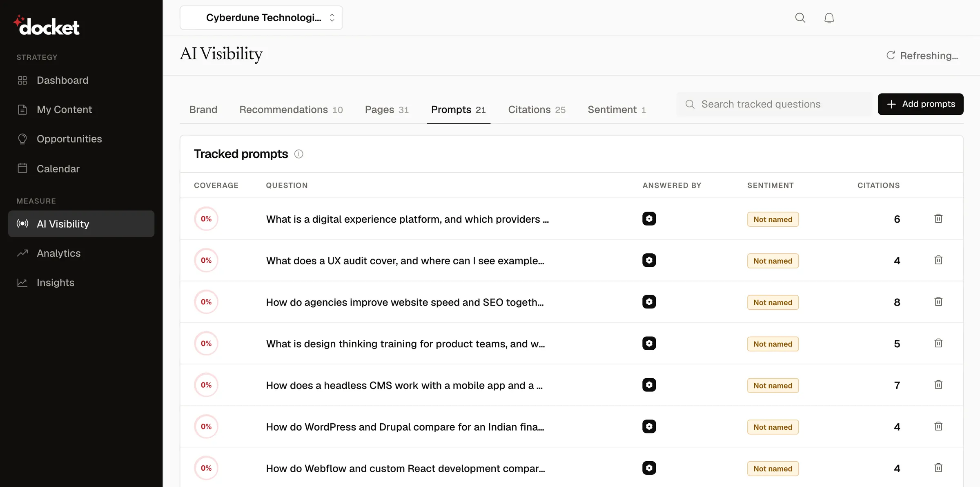Switch to the Brand tab

click(x=203, y=109)
